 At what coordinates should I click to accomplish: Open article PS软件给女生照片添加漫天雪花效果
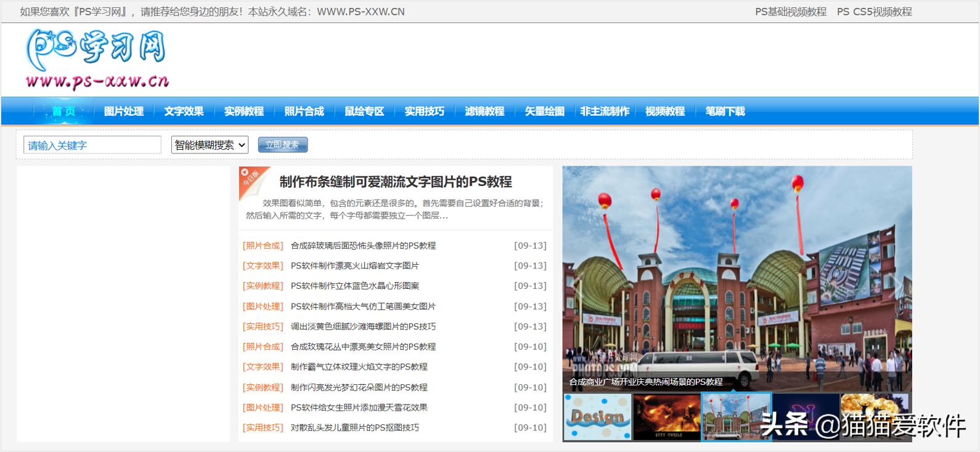point(359,408)
